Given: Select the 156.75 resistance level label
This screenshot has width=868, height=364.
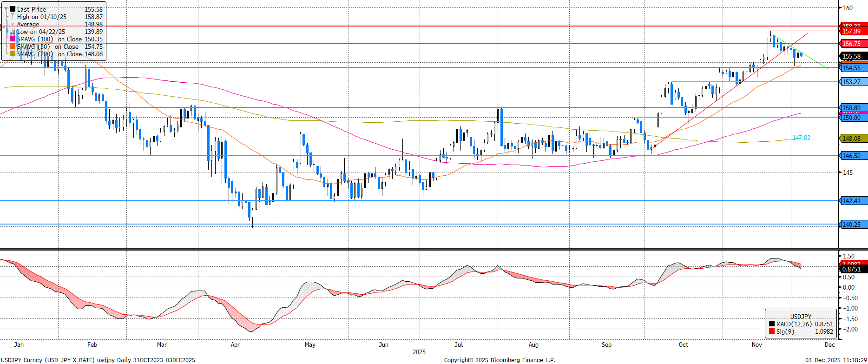Looking at the screenshot, I should [x=853, y=44].
